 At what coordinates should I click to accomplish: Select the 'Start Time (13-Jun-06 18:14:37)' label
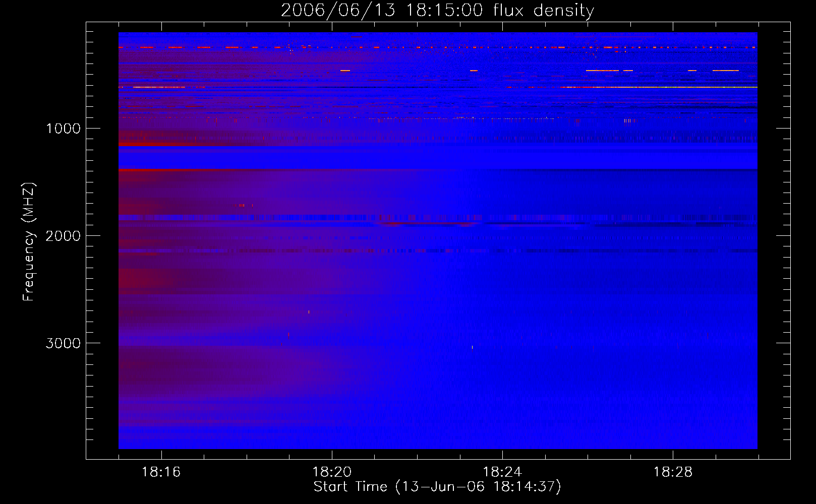(437, 487)
